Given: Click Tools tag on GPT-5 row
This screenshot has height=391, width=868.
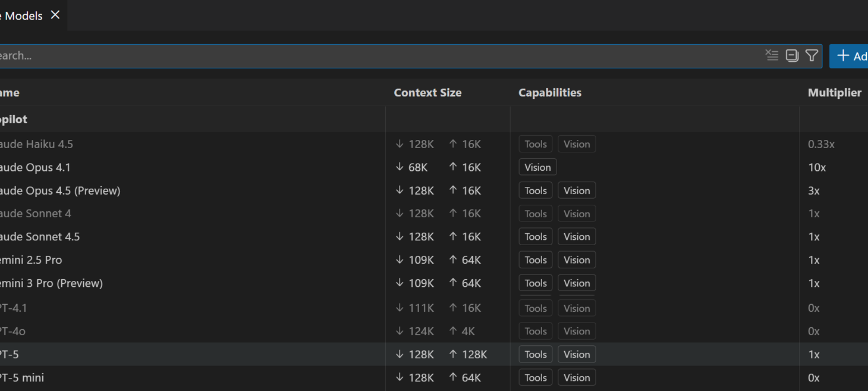Looking at the screenshot, I should point(536,354).
